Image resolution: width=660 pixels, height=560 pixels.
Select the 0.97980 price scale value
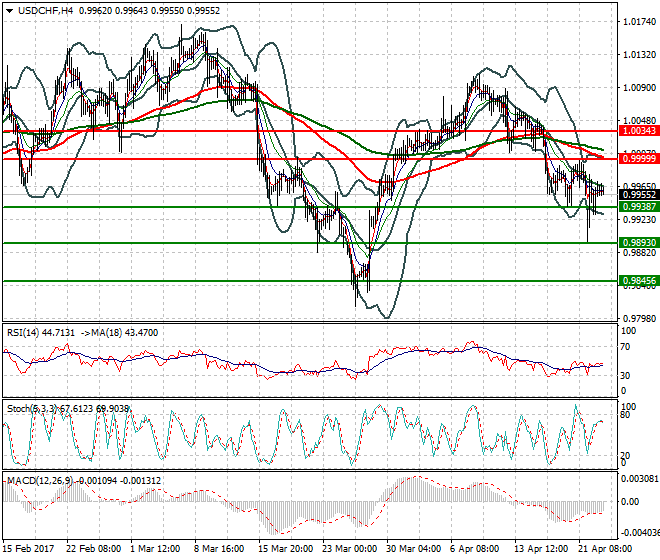tap(639, 319)
